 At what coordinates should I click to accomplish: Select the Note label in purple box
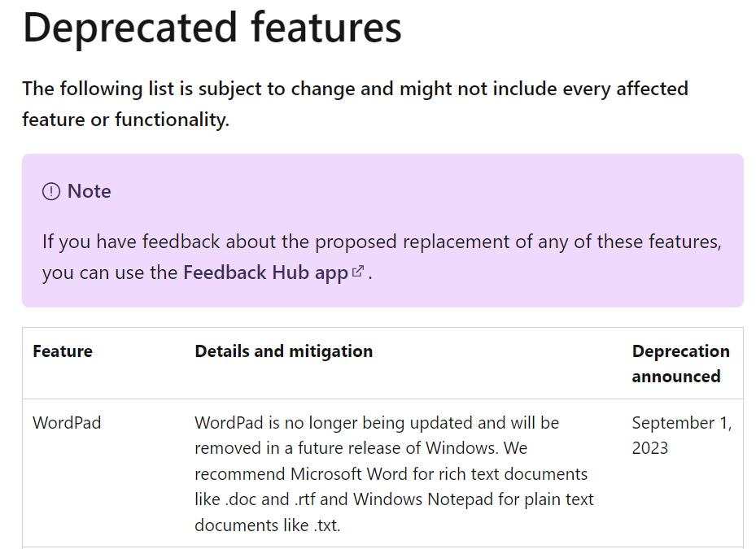click(x=90, y=191)
